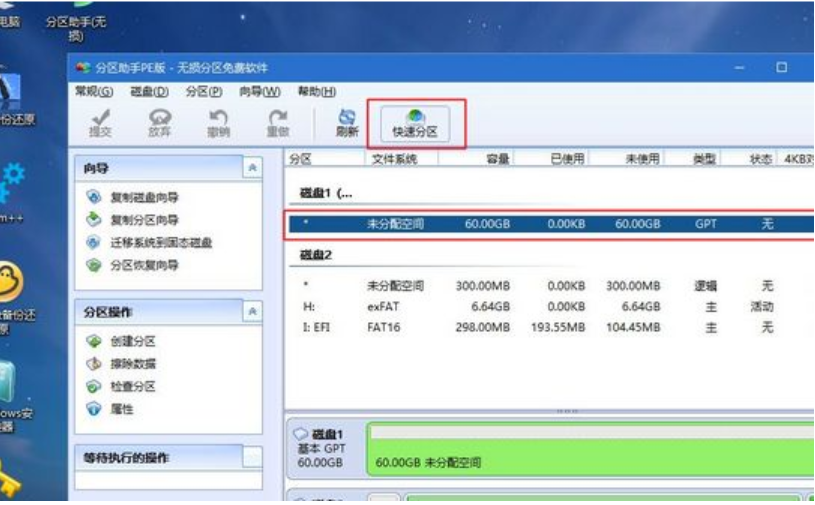The height and width of the screenshot is (505, 815).
Task: Collapse the 分区操作 panel with its chevron
Action: 253,312
